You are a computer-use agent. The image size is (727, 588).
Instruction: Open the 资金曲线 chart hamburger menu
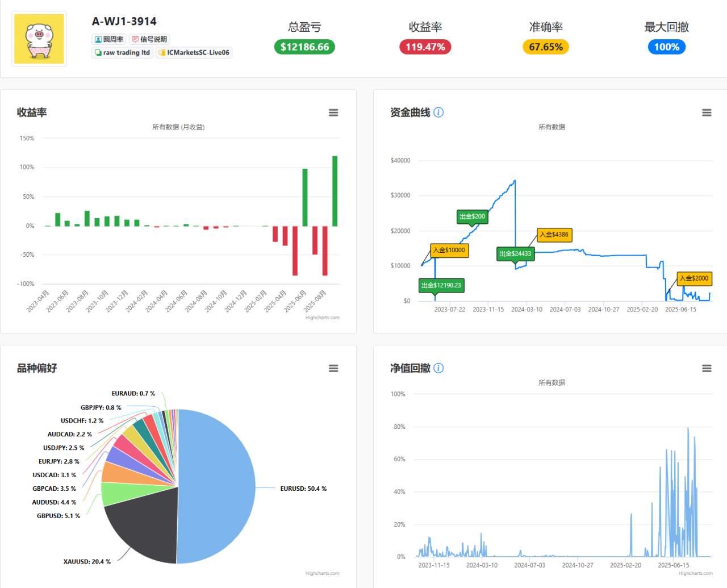click(707, 112)
